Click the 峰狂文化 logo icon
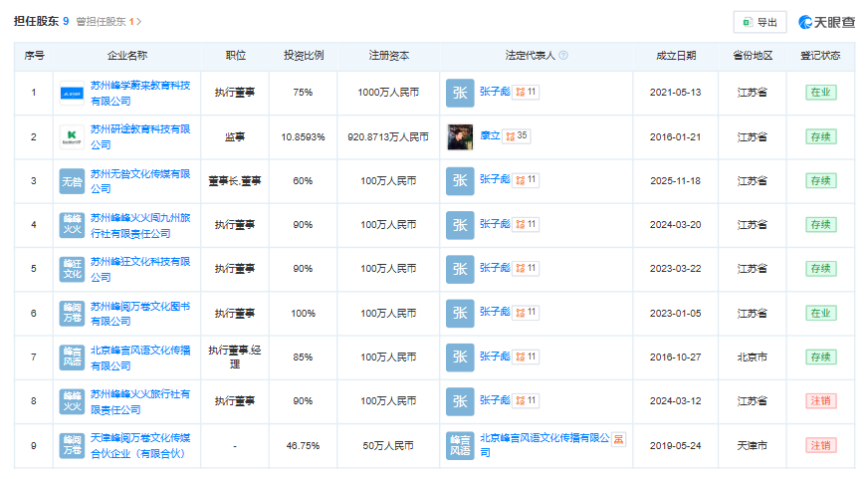Image resolution: width=868 pixels, height=479 pixels. point(72,269)
